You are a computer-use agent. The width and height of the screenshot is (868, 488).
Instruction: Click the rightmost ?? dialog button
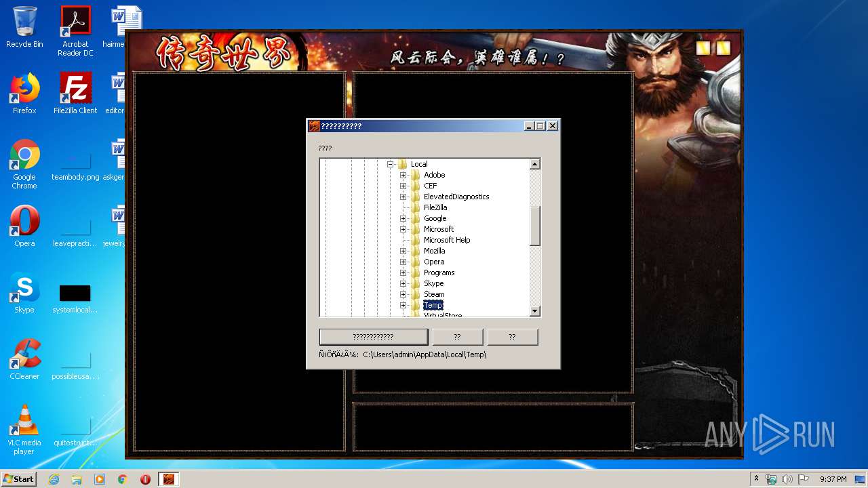[513, 337]
